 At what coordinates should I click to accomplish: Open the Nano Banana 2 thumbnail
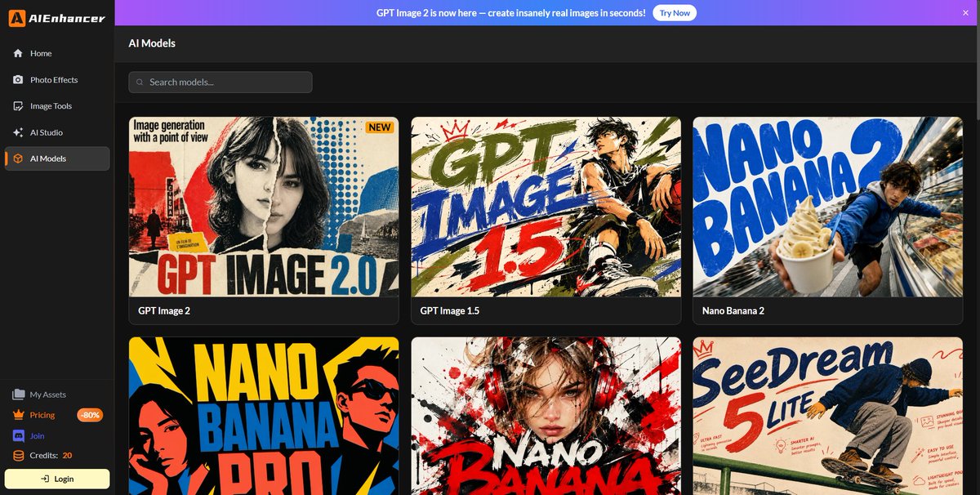click(x=828, y=207)
